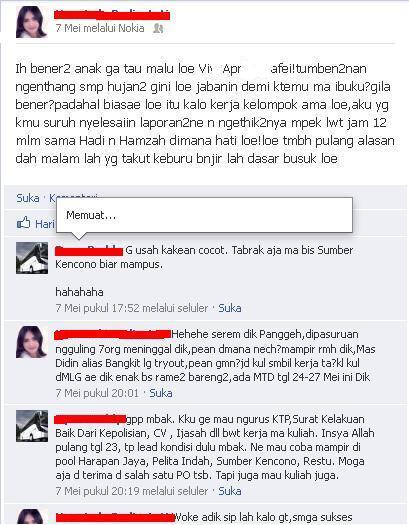This screenshot has width=409, height=525.
Task: Open woman avatar on 20:01 comment
Action: (x=32, y=342)
